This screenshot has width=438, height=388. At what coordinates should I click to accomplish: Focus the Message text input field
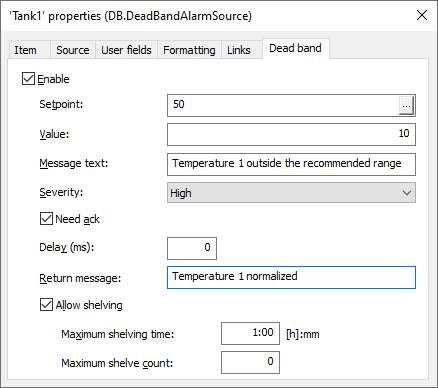pos(291,164)
